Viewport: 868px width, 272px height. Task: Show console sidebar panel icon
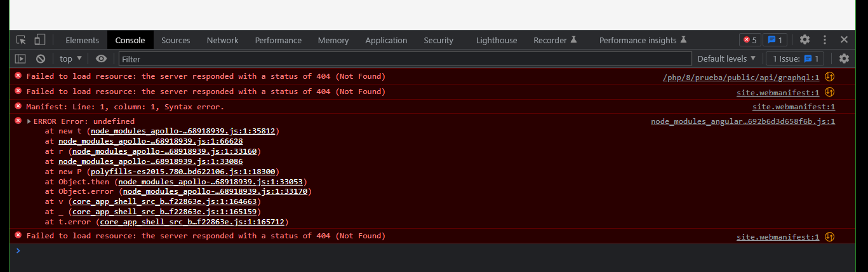point(20,58)
